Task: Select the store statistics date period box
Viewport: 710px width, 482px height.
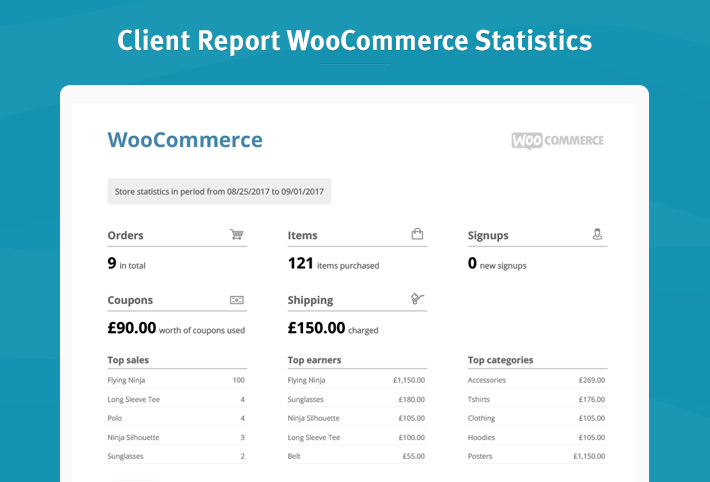Action: click(x=219, y=191)
